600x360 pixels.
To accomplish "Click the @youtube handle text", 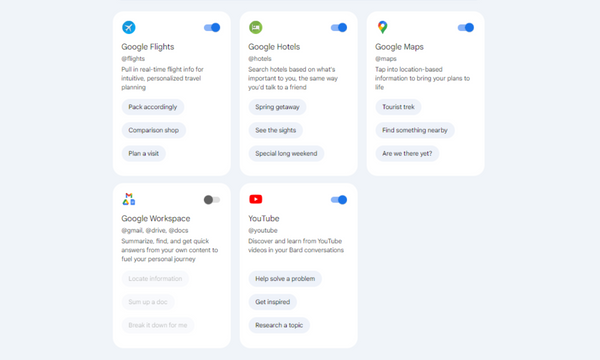I will (x=263, y=230).
